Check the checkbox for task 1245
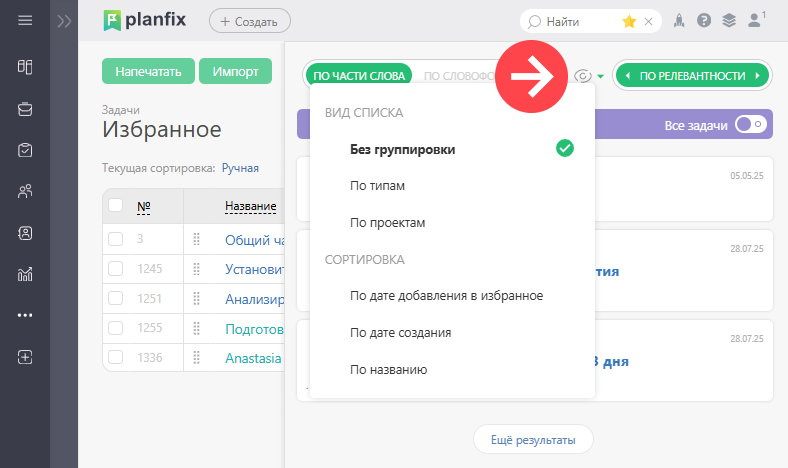The width and height of the screenshot is (788, 468). tap(116, 268)
